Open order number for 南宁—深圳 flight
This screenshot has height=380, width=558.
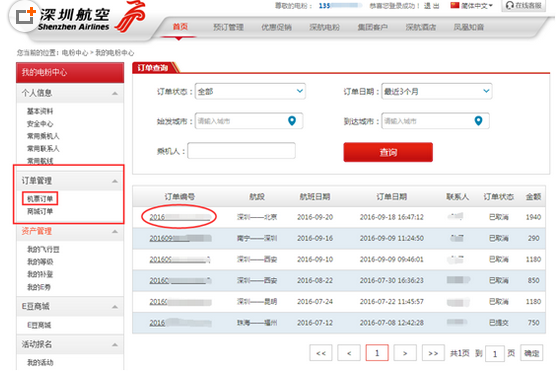tap(180, 238)
